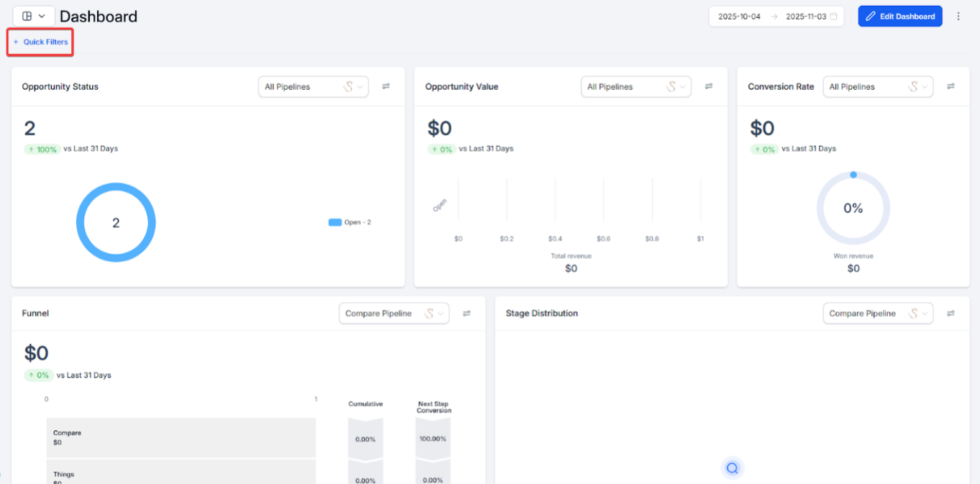Click the Opportunity Status filter settings icon

386,86
